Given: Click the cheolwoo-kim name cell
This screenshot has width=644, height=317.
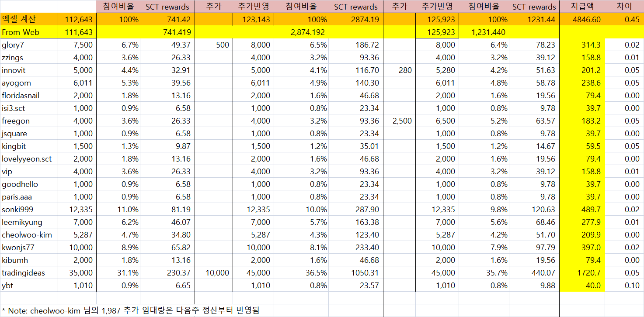Looking at the screenshot, I should coord(29,234).
